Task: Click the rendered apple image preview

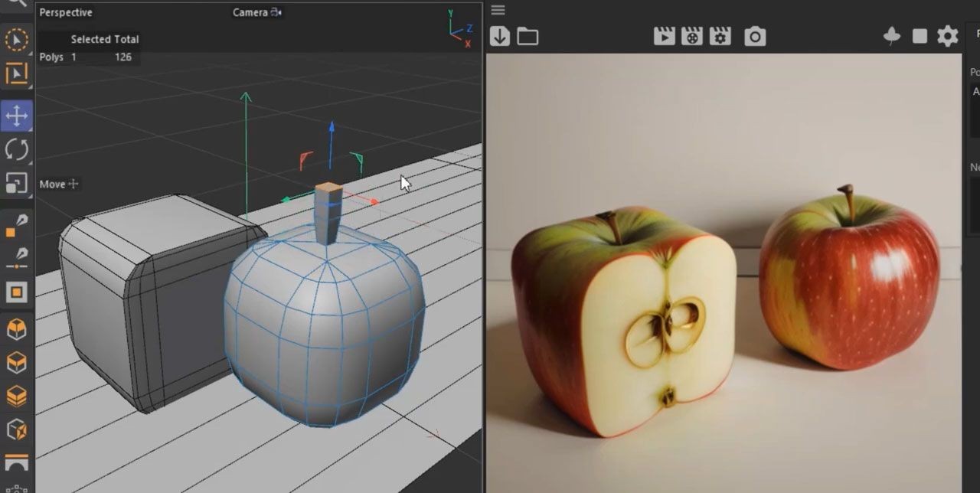Action: point(724,276)
